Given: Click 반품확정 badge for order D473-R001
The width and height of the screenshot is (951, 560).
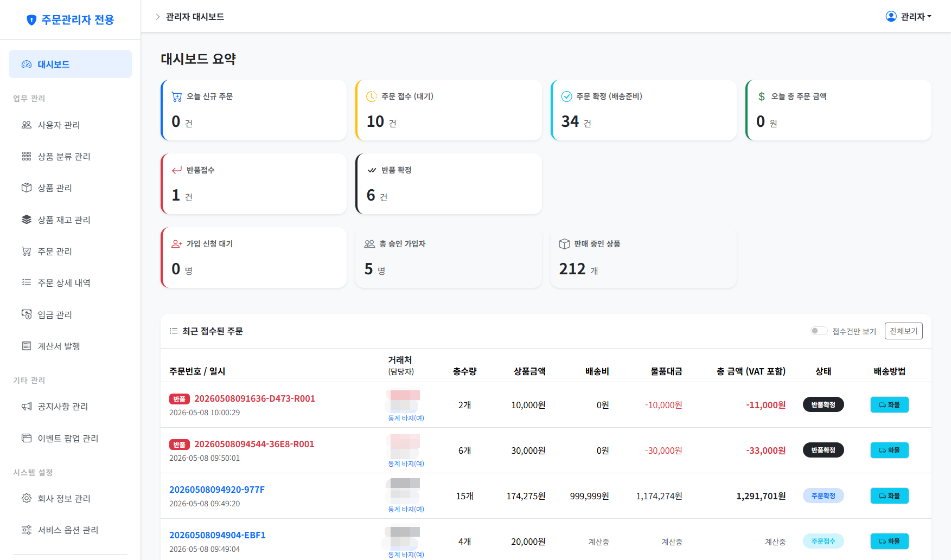Looking at the screenshot, I should (823, 404).
